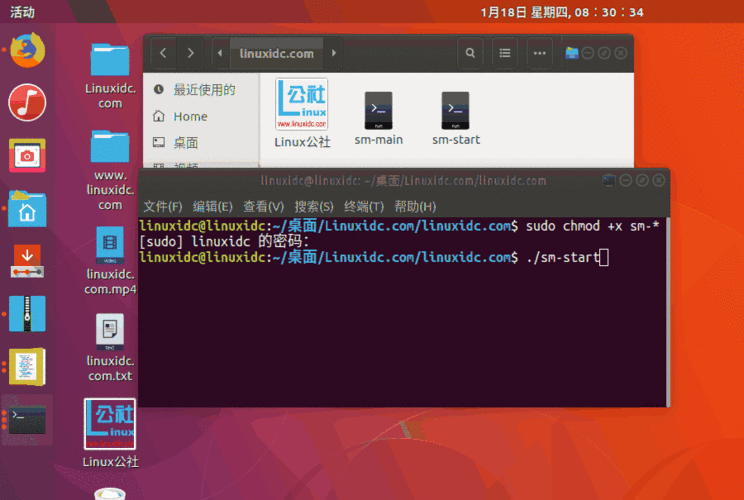Select the sm-main script file

[379, 119]
